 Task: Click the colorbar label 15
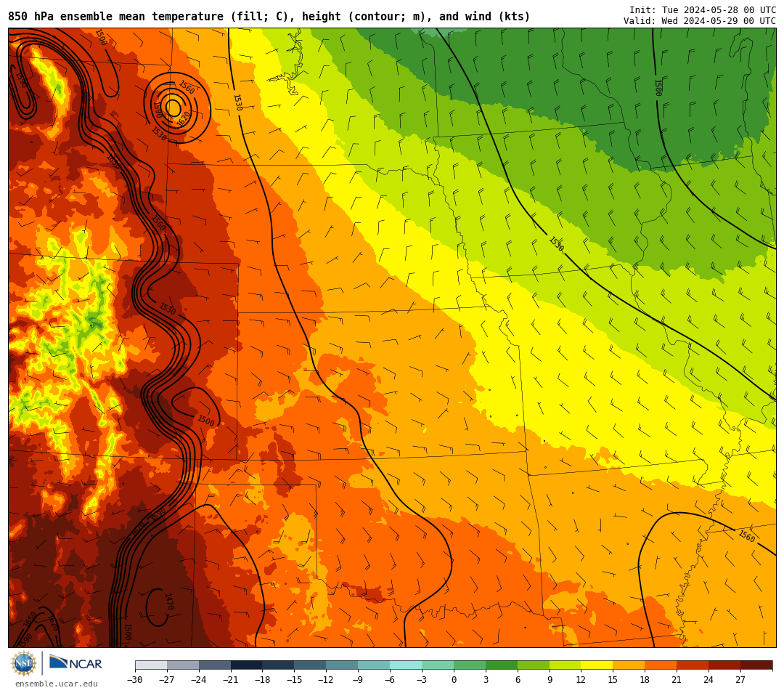[613, 679]
